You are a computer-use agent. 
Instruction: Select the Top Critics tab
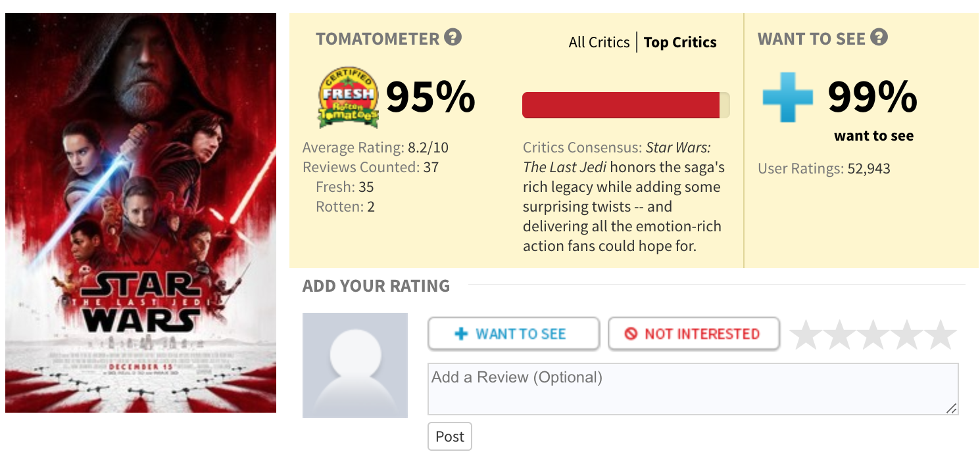pos(680,43)
